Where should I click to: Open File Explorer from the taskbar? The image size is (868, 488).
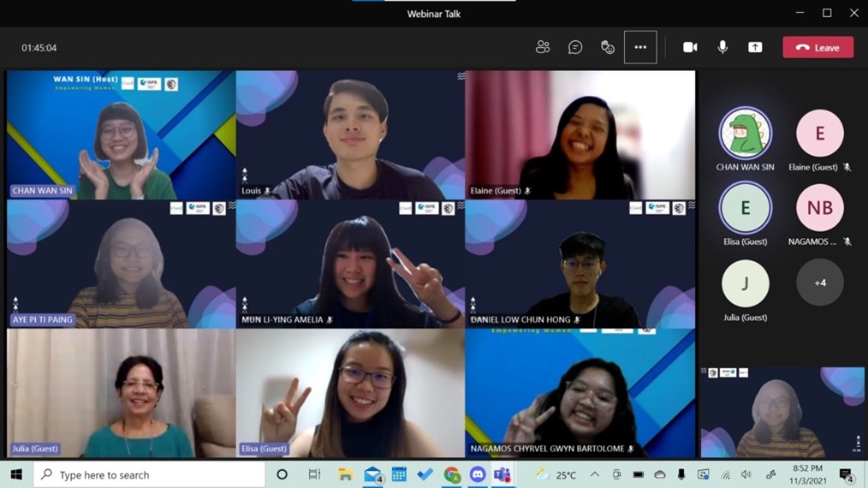click(346, 474)
